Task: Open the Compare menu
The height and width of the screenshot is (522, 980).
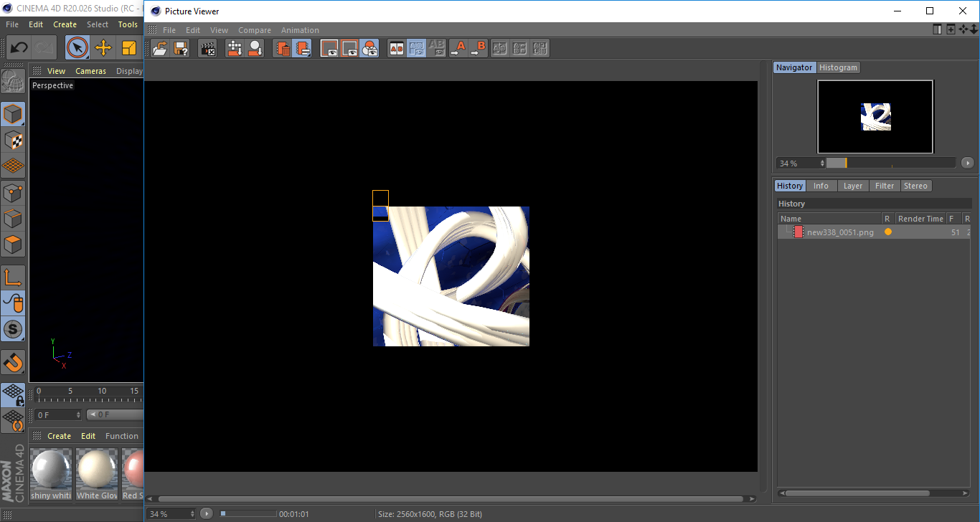Action: 255,30
